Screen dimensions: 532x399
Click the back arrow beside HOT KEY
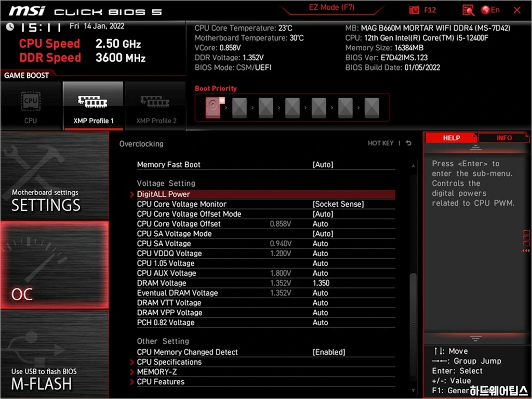pyautogui.click(x=408, y=143)
